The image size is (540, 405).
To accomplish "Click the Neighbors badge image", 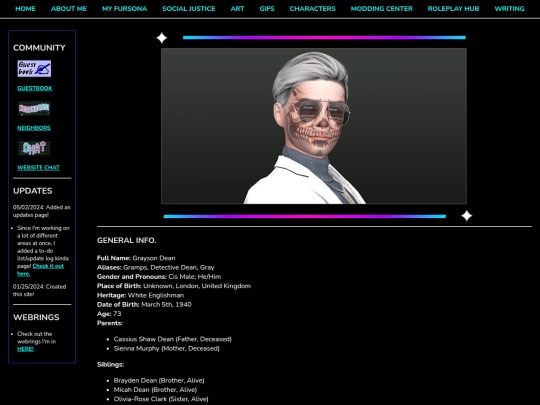I will point(34,108).
